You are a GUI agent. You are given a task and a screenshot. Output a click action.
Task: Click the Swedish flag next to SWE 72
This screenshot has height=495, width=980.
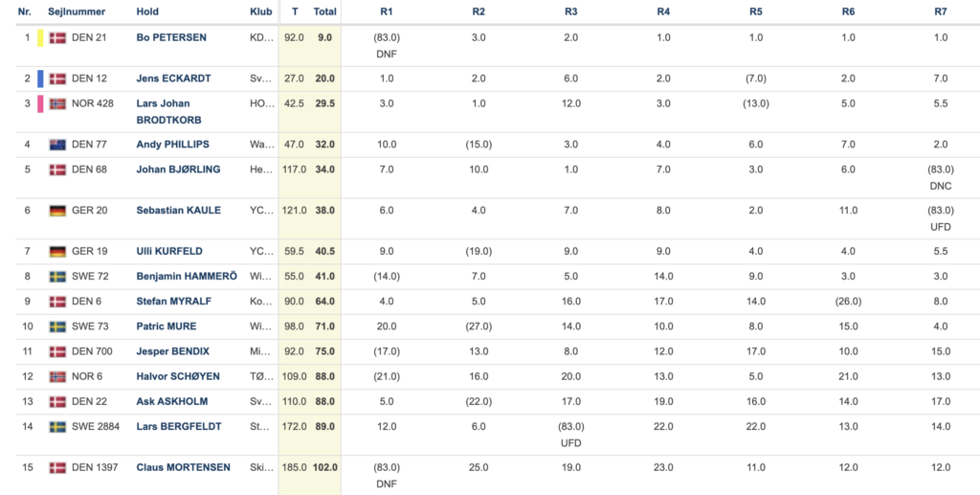tap(57, 277)
